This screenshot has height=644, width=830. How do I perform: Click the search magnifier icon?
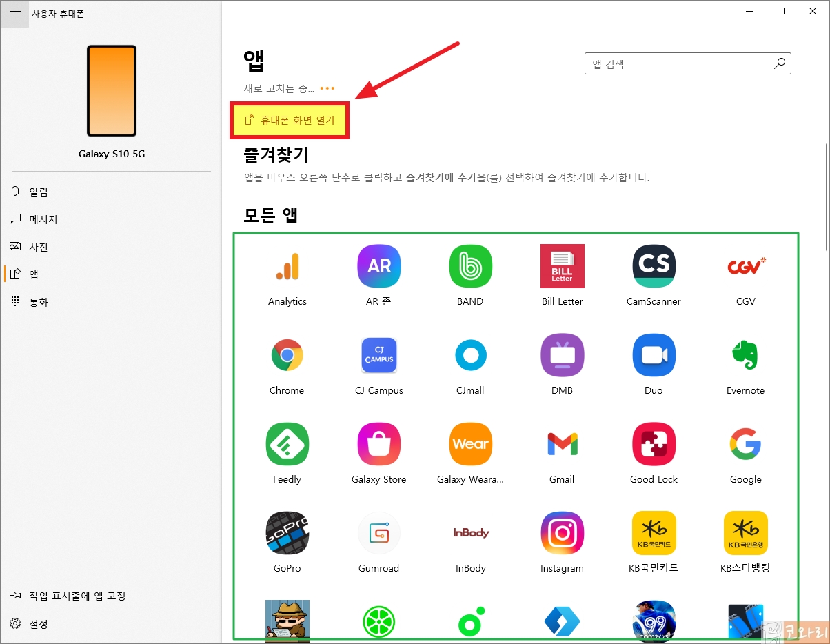click(780, 63)
